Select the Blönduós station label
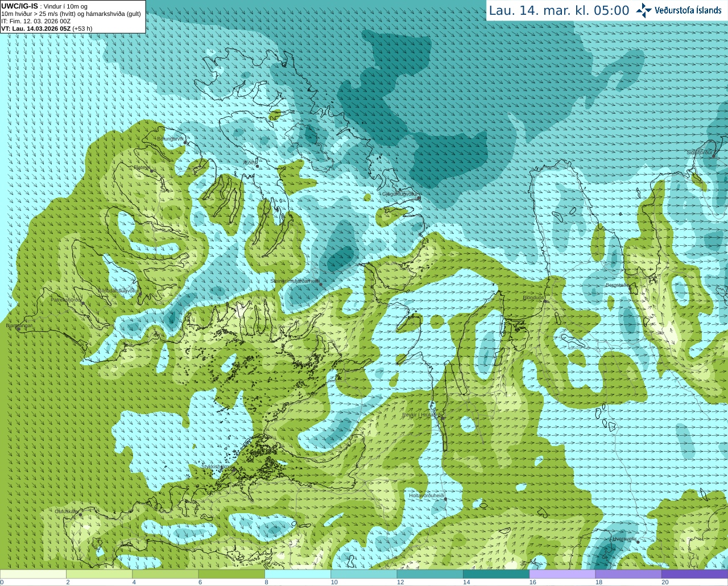Image resolution: width=728 pixels, height=586 pixels. point(533,298)
